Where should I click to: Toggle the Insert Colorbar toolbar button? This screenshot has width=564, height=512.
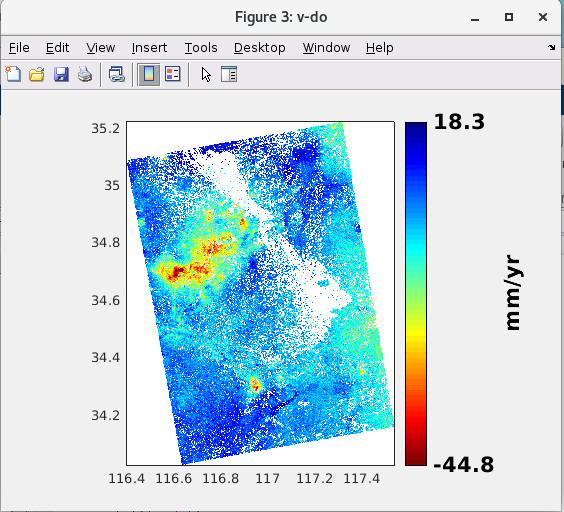tap(149, 74)
